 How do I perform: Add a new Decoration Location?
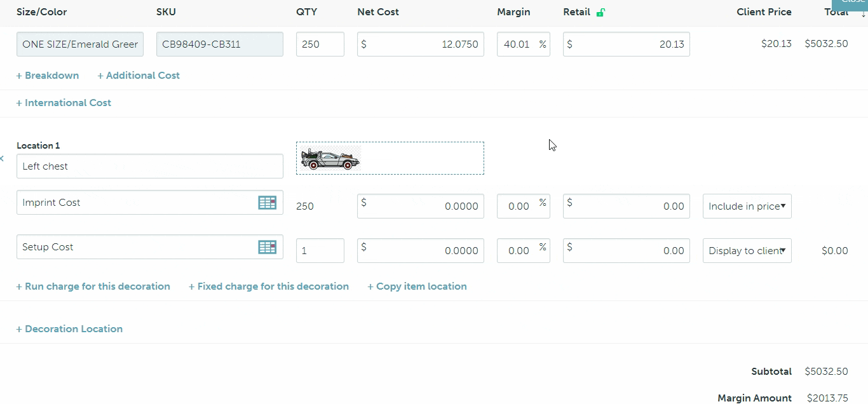click(69, 329)
